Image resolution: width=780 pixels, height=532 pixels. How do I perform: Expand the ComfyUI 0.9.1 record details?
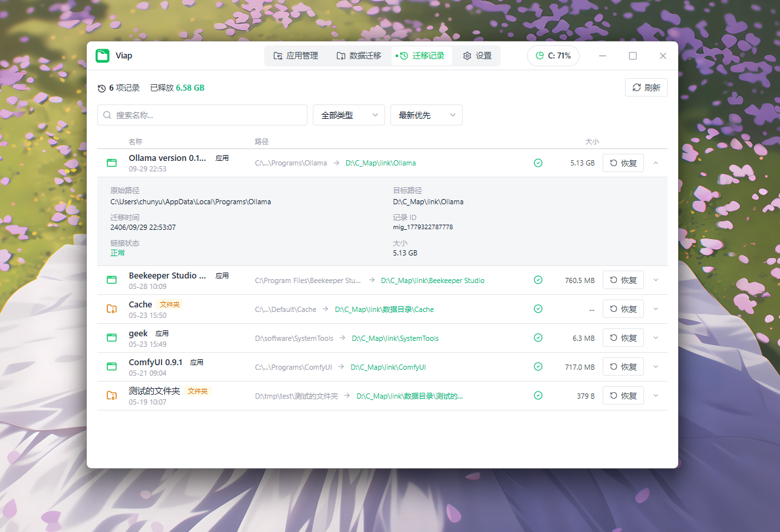click(656, 366)
